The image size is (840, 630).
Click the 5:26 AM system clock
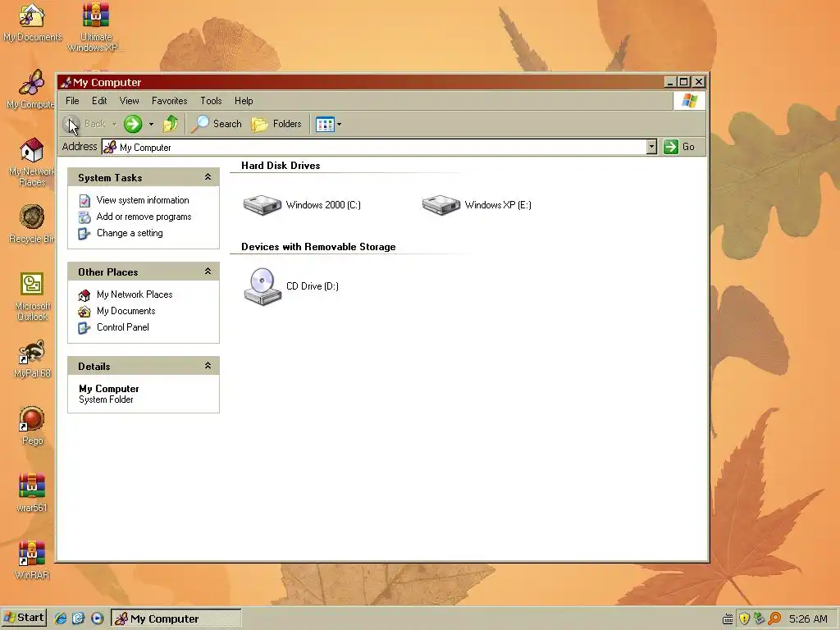[x=808, y=619]
